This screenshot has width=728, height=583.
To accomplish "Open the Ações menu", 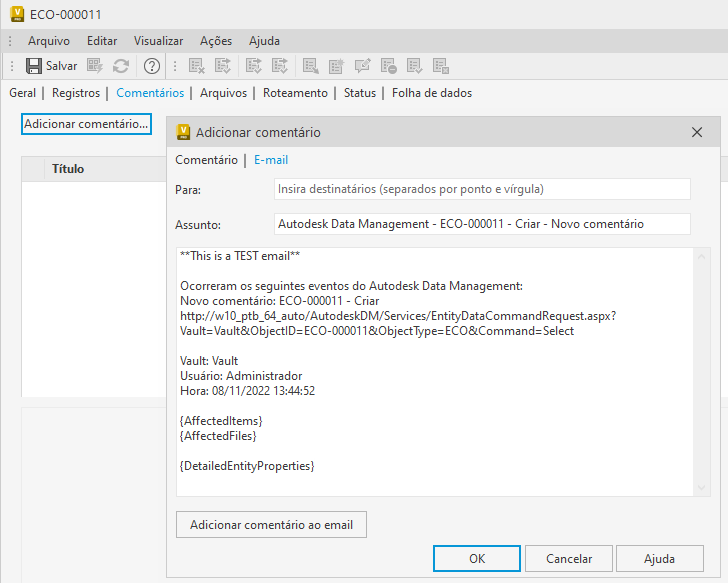I will [216, 41].
